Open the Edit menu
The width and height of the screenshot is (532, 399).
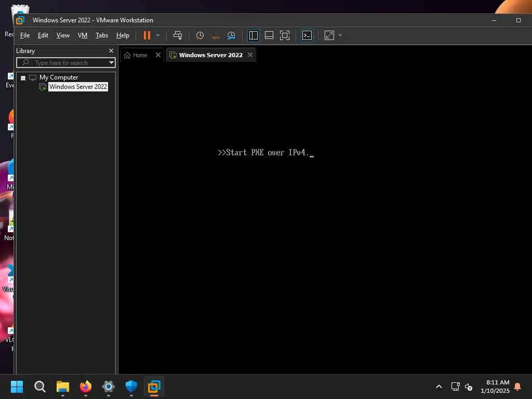[43, 35]
